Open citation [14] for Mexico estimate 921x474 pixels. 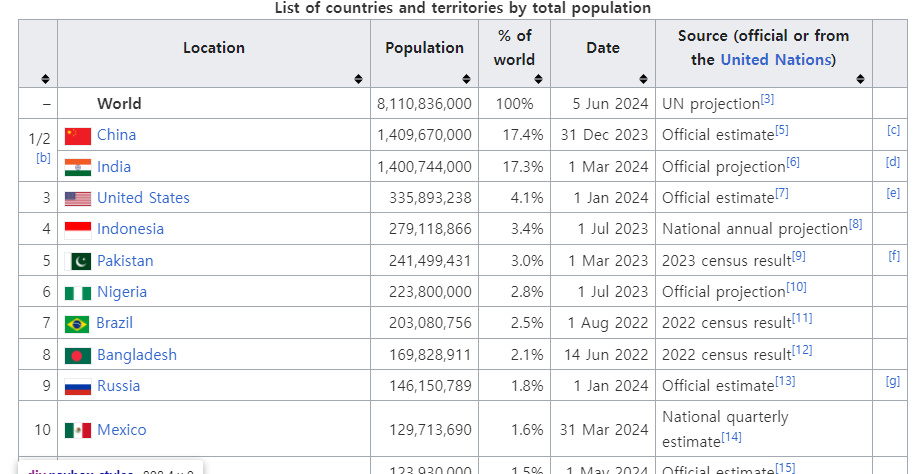pyautogui.click(x=732, y=437)
